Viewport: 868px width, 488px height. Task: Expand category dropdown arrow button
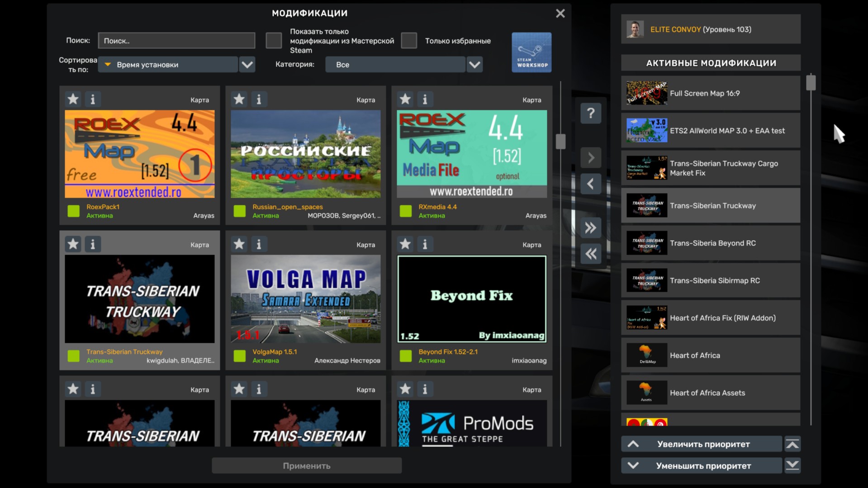(474, 65)
